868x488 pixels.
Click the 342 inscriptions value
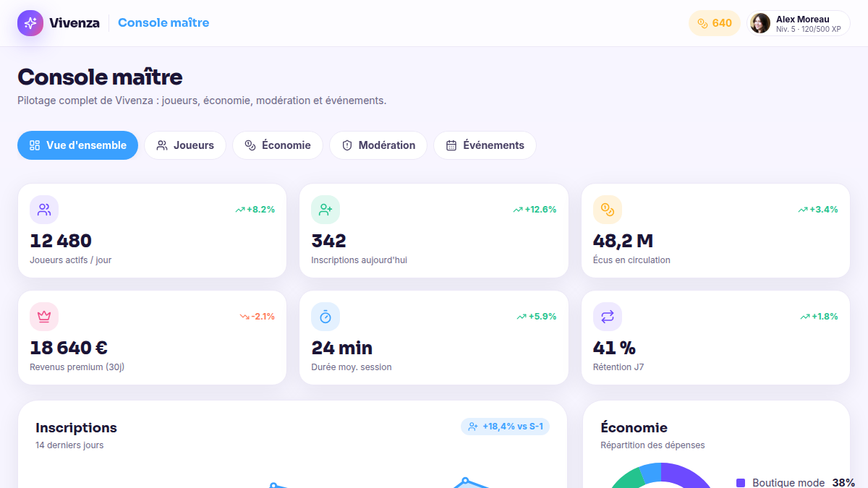pos(329,241)
